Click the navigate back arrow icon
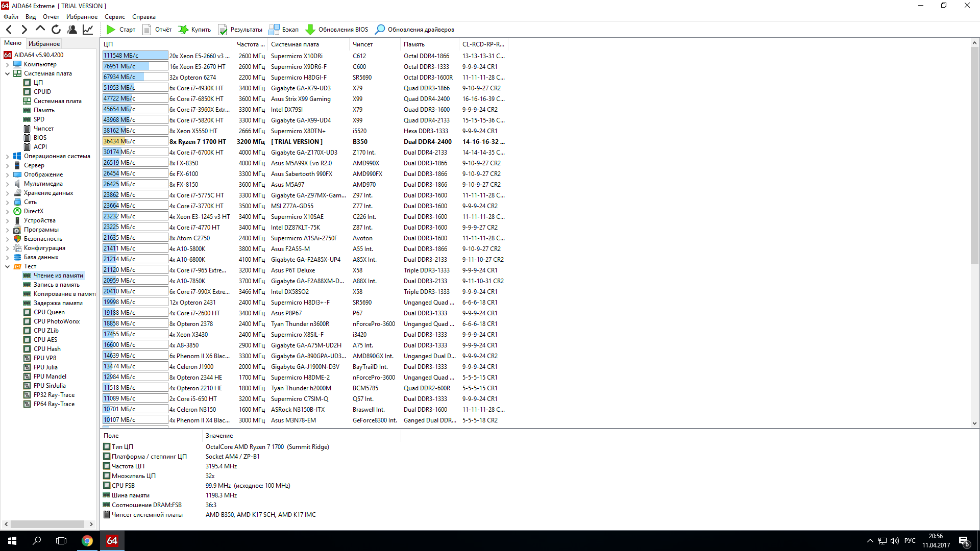980x551 pixels. 9,30
